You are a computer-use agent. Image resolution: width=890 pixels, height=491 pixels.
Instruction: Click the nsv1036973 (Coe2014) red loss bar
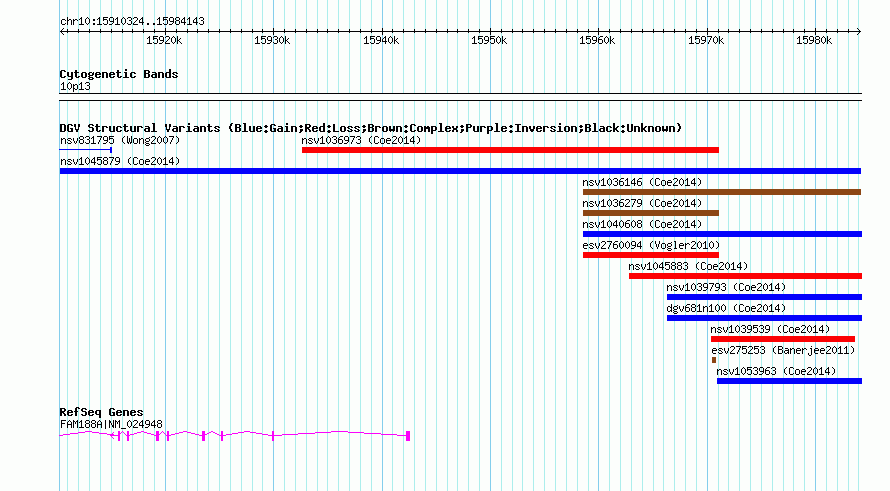click(510, 150)
